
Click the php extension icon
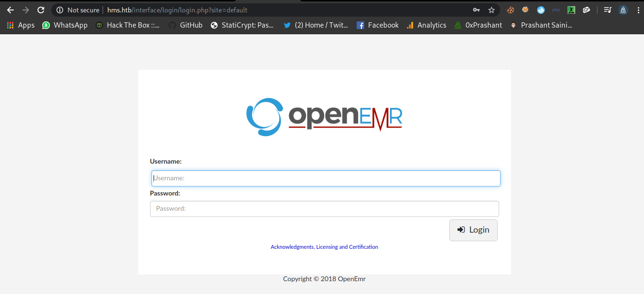coord(556,10)
